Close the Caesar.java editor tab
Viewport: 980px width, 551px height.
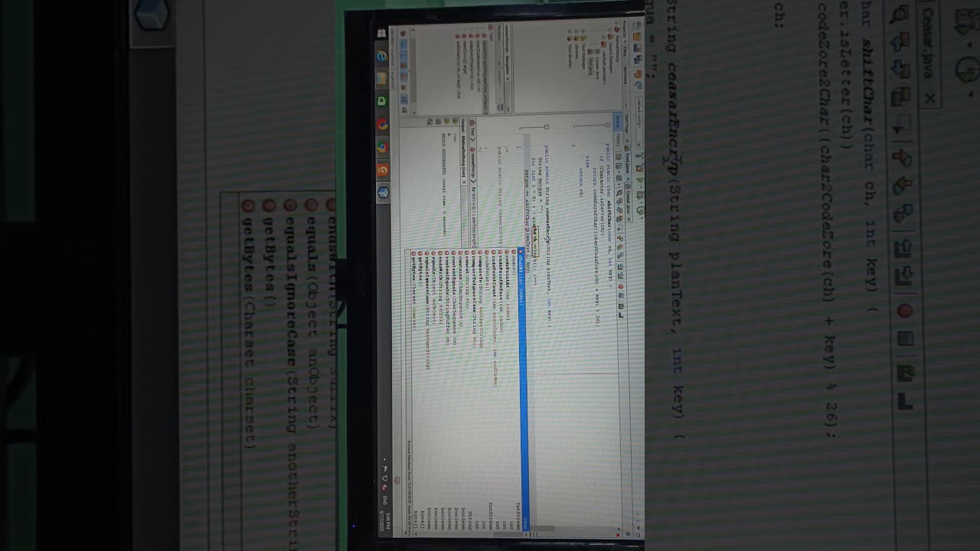[629, 219]
